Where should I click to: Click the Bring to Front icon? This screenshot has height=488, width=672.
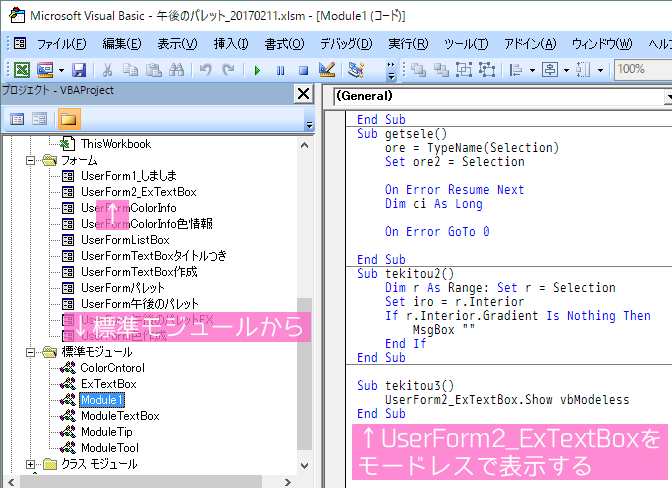[x=418, y=69]
